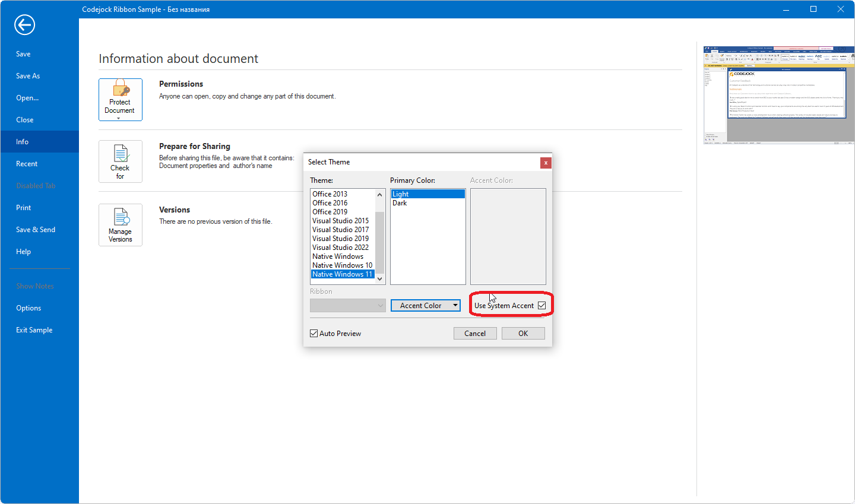Viewport: 855px width, 504px height.
Task: Select Office 2019 theme
Action: point(330,212)
